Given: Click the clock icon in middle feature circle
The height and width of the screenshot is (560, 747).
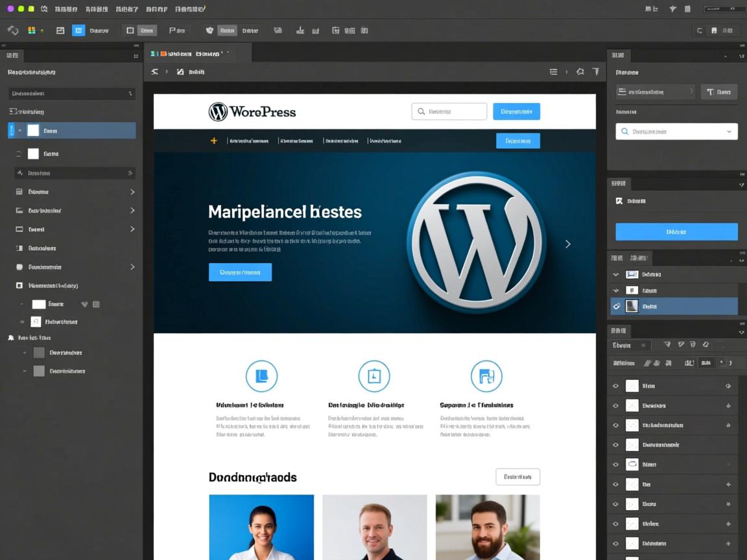Looking at the screenshot, I should 374,376.
